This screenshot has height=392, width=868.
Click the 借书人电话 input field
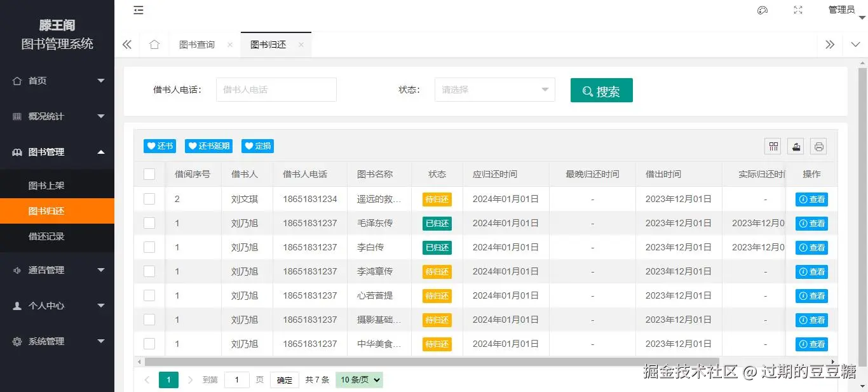click(276, 90)
